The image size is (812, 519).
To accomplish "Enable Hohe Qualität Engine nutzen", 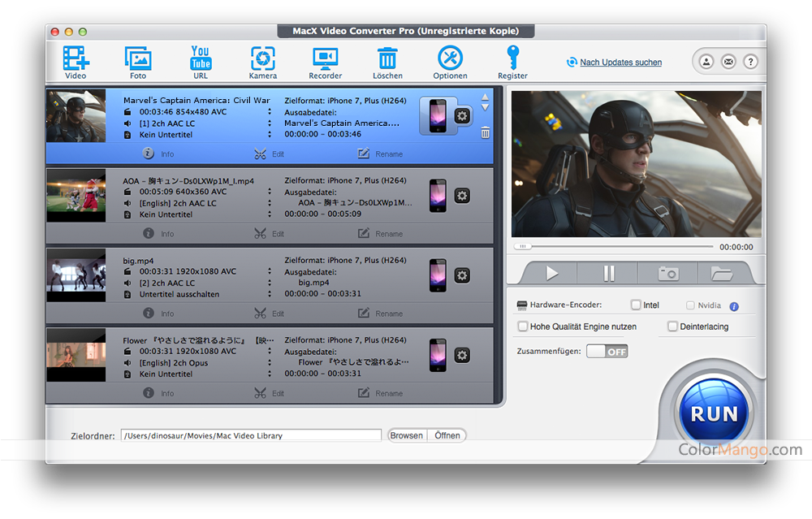I will click(523, 327).
